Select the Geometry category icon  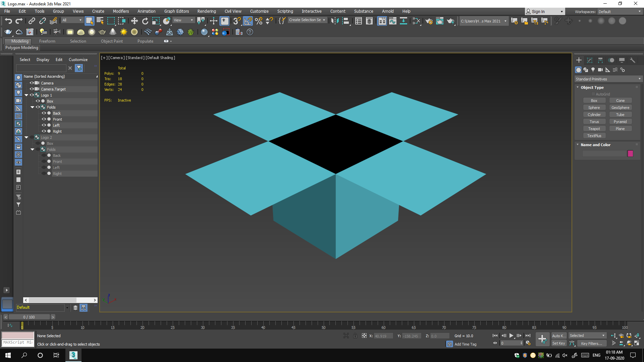tap(578, 70)
